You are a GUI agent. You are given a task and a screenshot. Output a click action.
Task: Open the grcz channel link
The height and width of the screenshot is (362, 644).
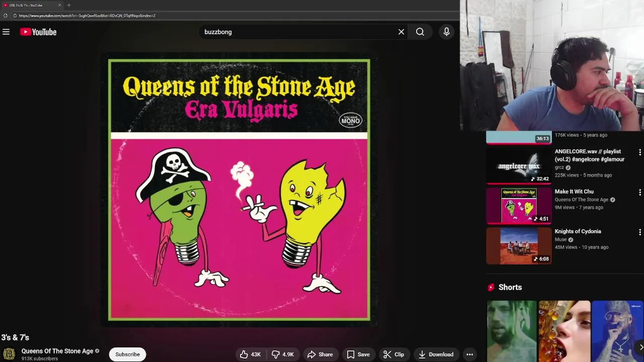(x=559, y=167)
